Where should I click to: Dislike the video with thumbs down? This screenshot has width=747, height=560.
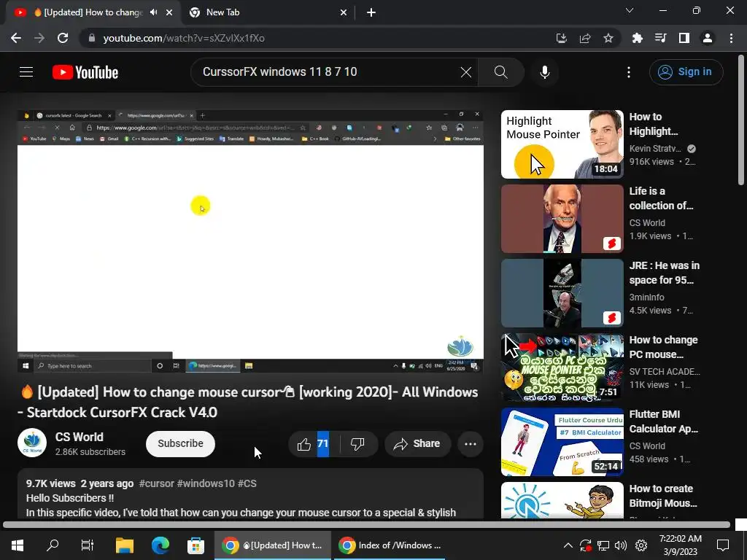click(357, 444)
